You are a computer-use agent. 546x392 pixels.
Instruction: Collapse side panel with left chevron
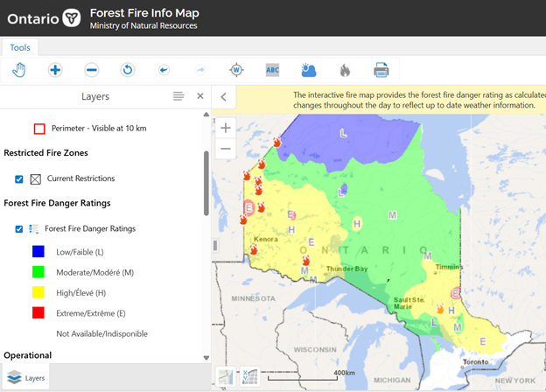click(x=223, y=97)
